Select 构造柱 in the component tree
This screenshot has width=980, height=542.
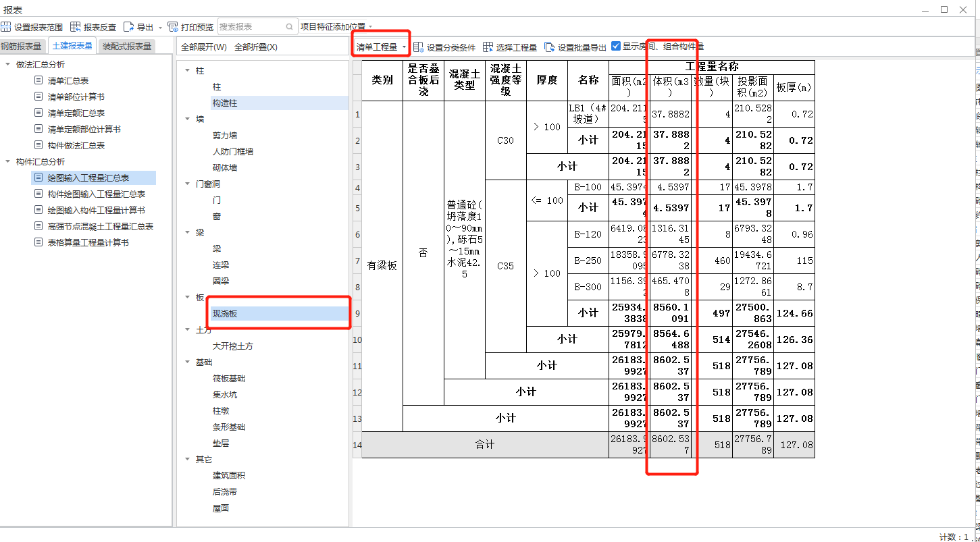pos(225,103)
